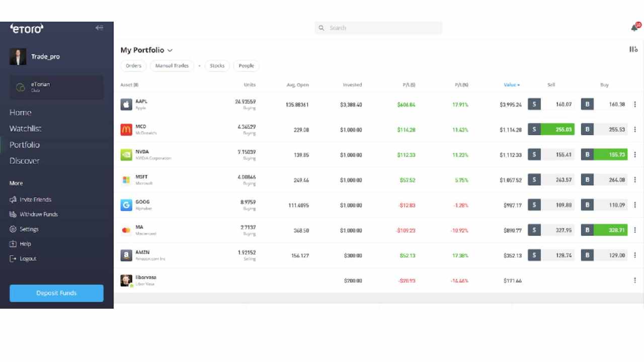Click the NVIDIA logo icon
The image size is (644, 362).
pos(126,155)
